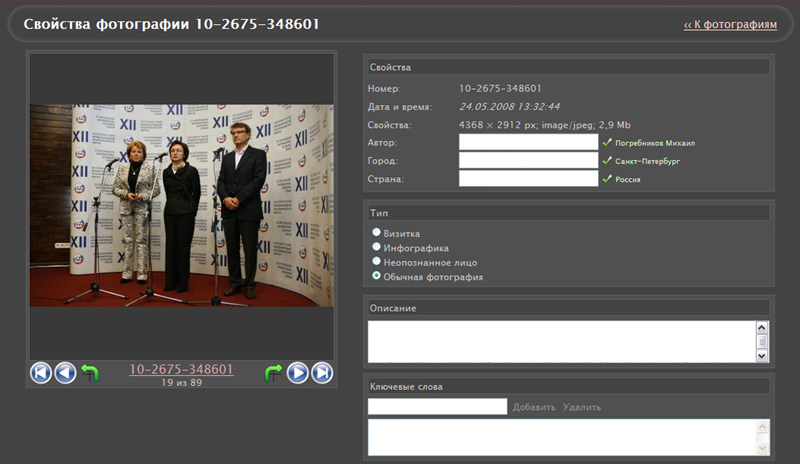Screen dimensions: 800x464
Task: Click the date value 24.05.2008 13:32:44
Action: pos(509,107)
